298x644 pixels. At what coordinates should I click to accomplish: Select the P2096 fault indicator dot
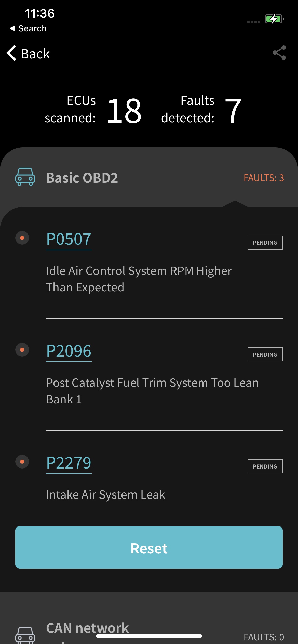point(22,350)
